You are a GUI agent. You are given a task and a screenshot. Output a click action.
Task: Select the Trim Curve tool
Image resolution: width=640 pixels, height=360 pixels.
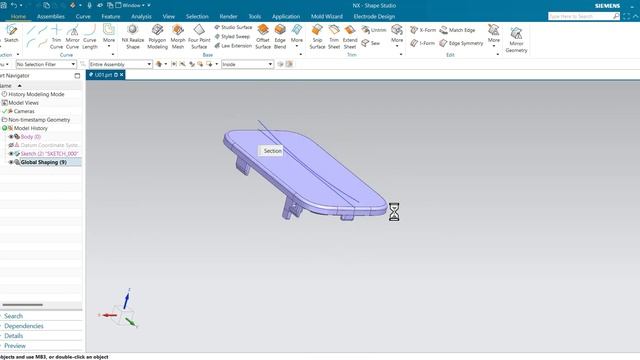(56, 37)
